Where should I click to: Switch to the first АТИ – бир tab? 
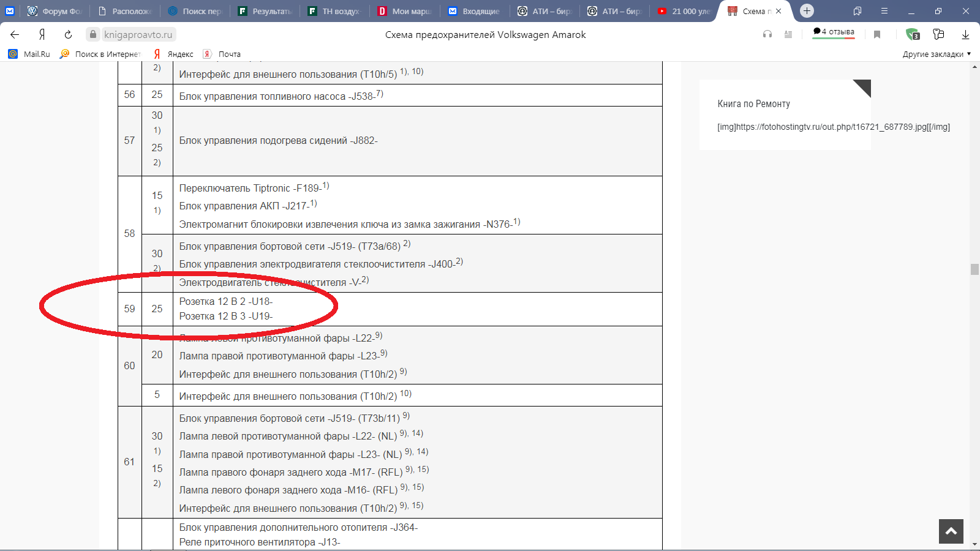pos(544,11)
